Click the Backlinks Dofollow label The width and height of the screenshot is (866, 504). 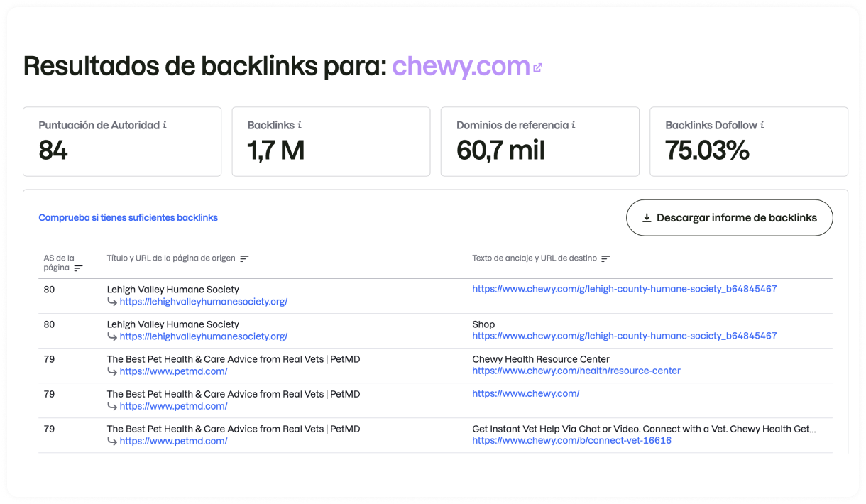click(x=711, y=125)
